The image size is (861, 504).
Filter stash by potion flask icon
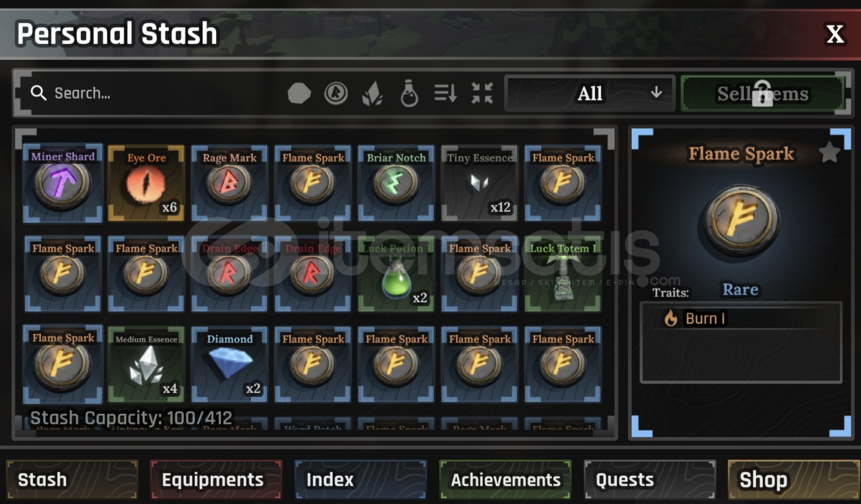point(409,94)
